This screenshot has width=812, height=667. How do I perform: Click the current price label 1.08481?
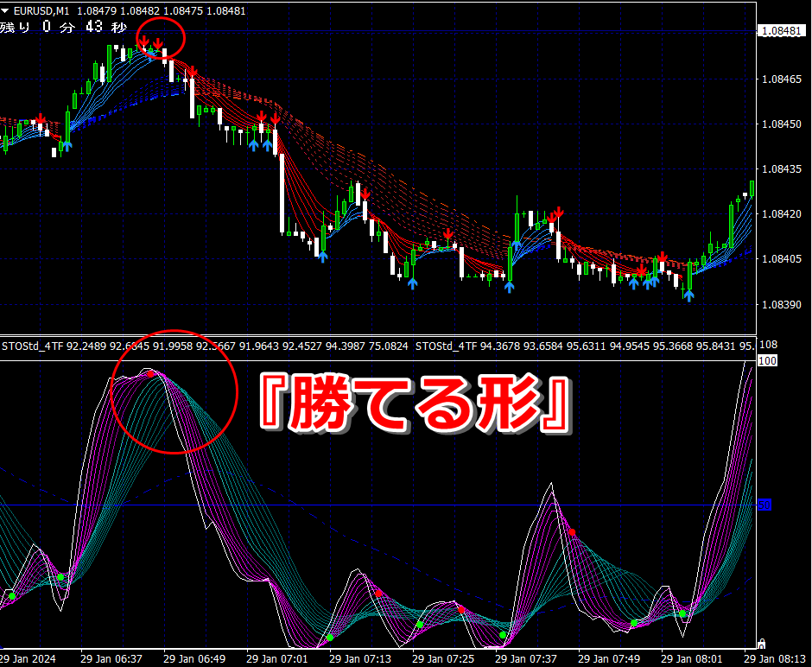[782, 31]
